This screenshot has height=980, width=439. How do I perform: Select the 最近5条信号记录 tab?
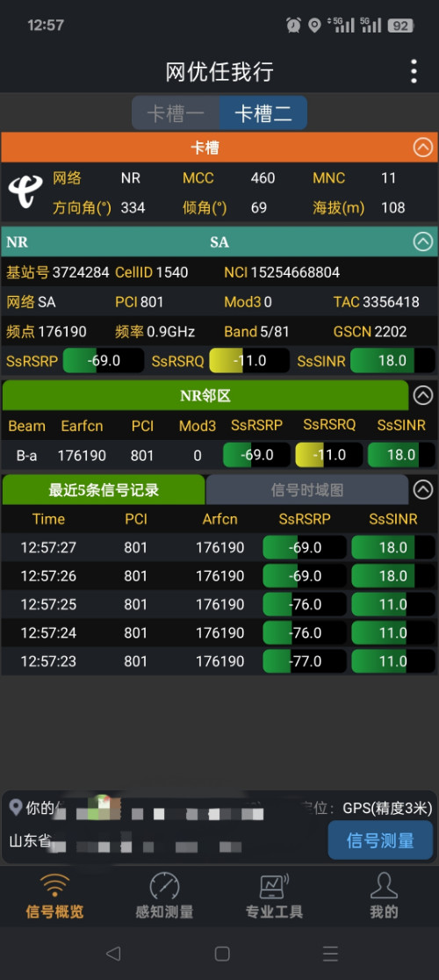(x=104, y=489)
